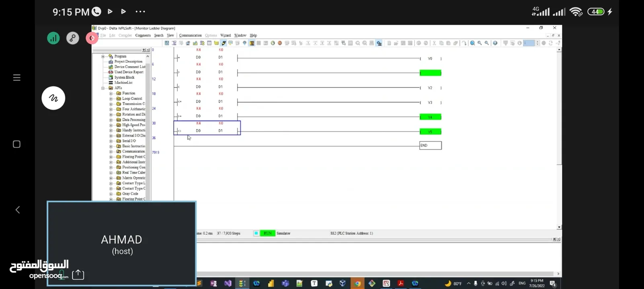Viewport: 644px width, 289px height.
Task: Select Used Device Report in the tree
Action: click(129, 72)
